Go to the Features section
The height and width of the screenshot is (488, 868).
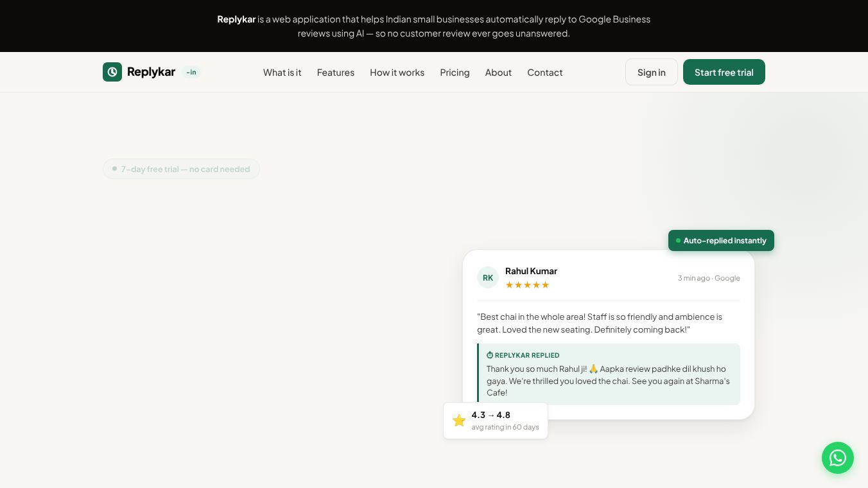[336, 73]
